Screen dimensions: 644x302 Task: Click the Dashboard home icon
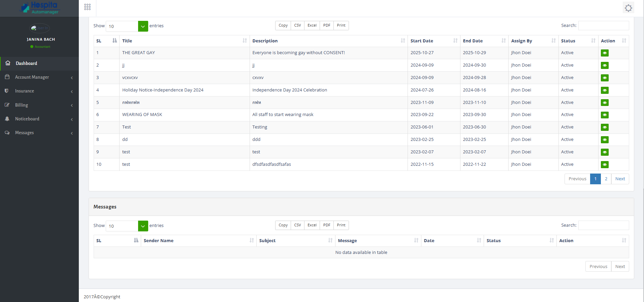8,63
